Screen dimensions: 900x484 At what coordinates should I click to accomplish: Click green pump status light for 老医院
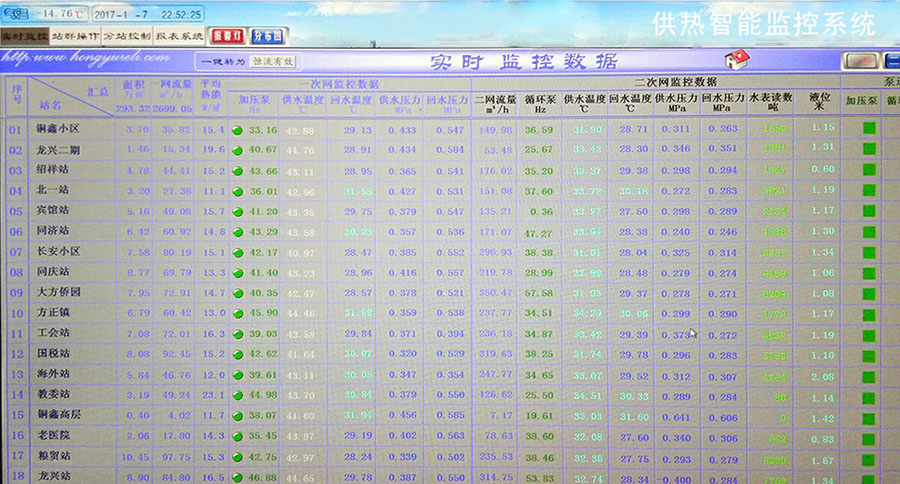click(x=238, y=435)
